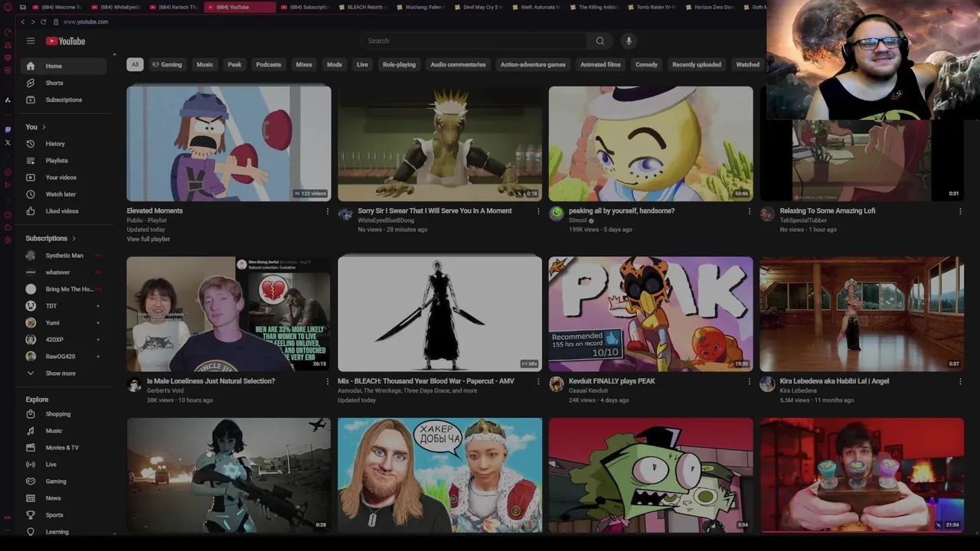The width and height of the screenshot is (980, 551).
Task: Select the Music filter chip
Action: (x=204, y=64)
